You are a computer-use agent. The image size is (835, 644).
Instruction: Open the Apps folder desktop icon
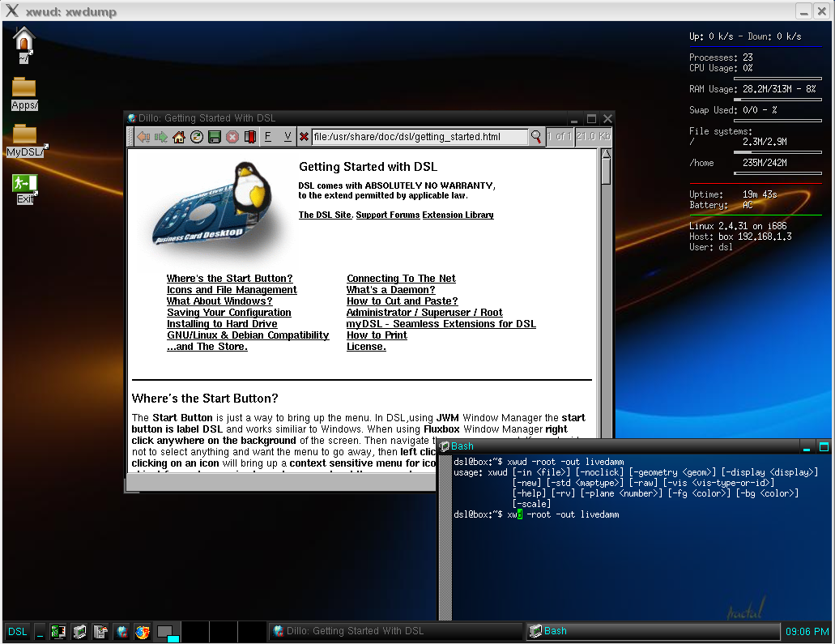[x=24, y=94]
